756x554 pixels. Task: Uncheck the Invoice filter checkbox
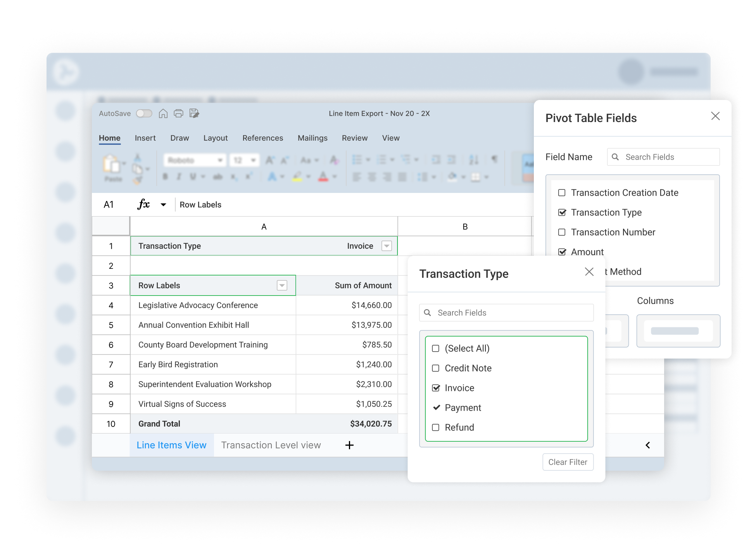coord(436,388)
